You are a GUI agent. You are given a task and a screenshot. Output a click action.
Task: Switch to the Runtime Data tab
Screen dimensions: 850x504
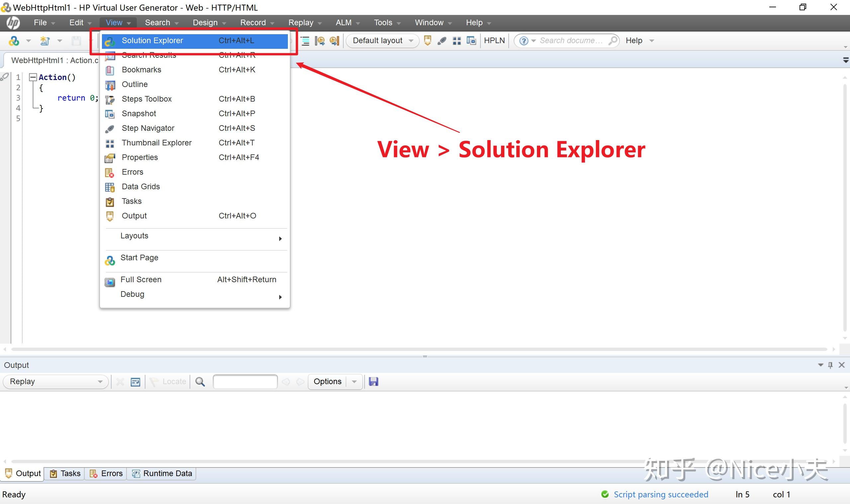162,473
